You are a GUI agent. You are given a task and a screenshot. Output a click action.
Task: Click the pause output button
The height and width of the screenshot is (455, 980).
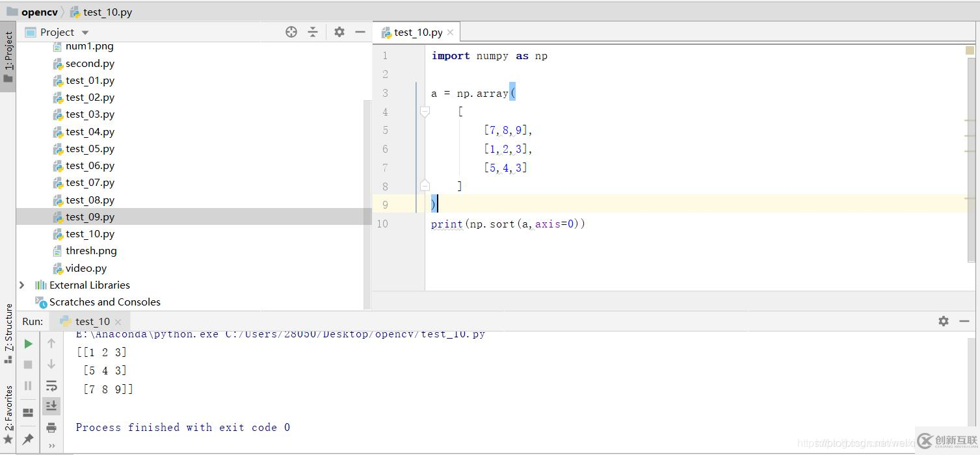(28, 386)
